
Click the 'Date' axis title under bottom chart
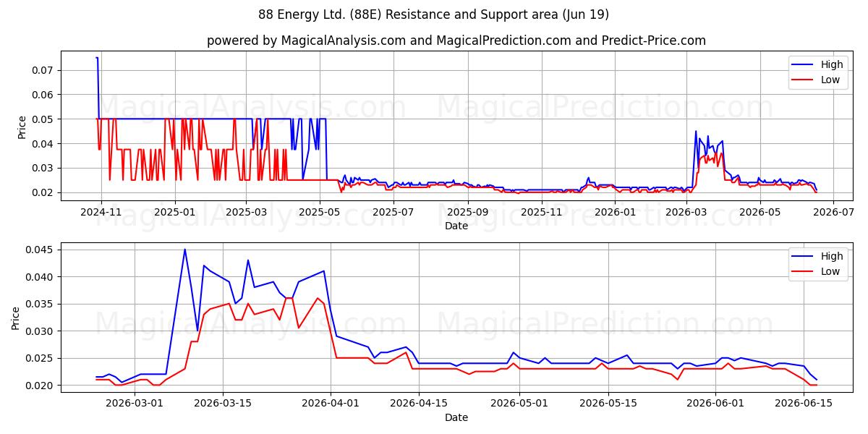(x=456, y=418)
